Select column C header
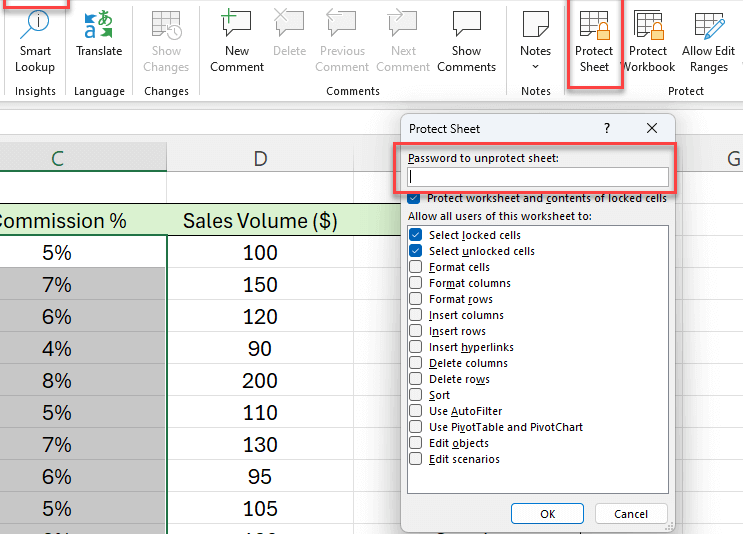Viewport: 743px width, 534px height. [x=83, y=158]
